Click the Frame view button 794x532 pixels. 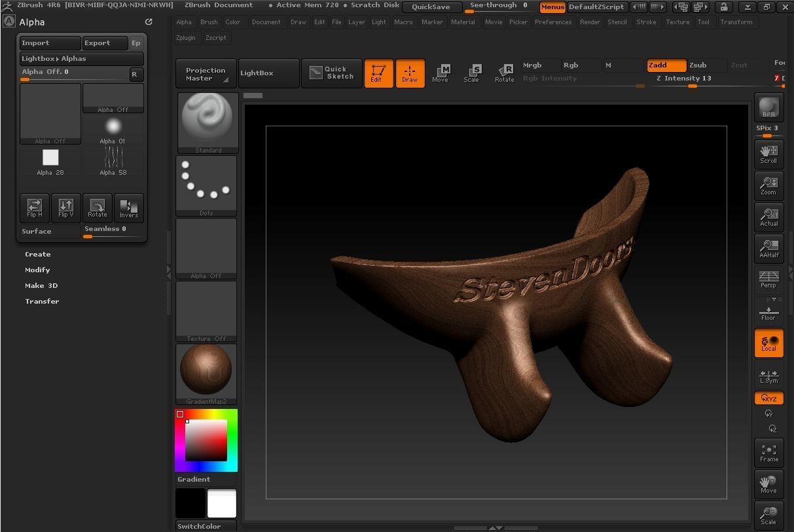pyautogui.click(x=768, y=452)
